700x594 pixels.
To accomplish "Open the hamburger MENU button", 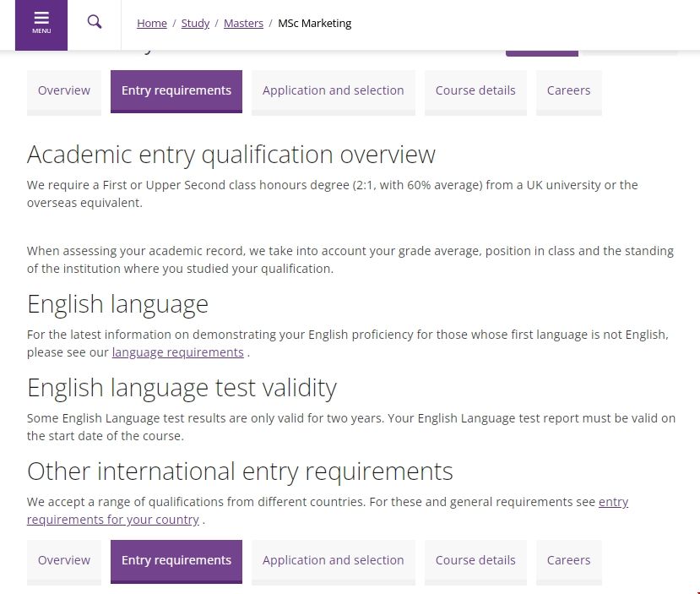I will tap(41, 24).
